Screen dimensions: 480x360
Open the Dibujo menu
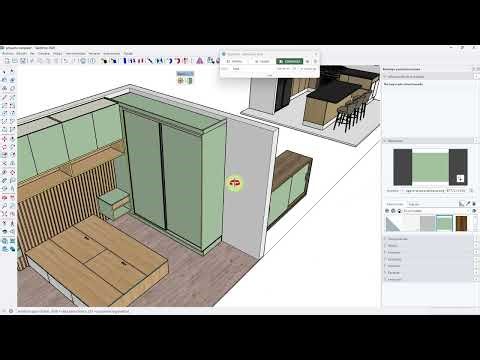tap(58, 53)
